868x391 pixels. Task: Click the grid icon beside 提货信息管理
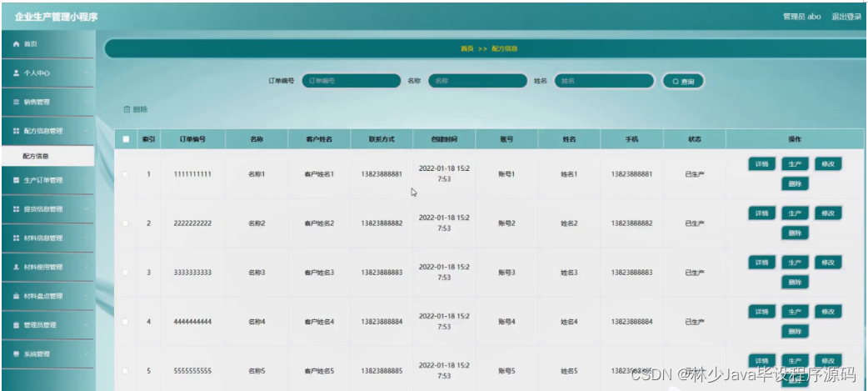(16, 209)
